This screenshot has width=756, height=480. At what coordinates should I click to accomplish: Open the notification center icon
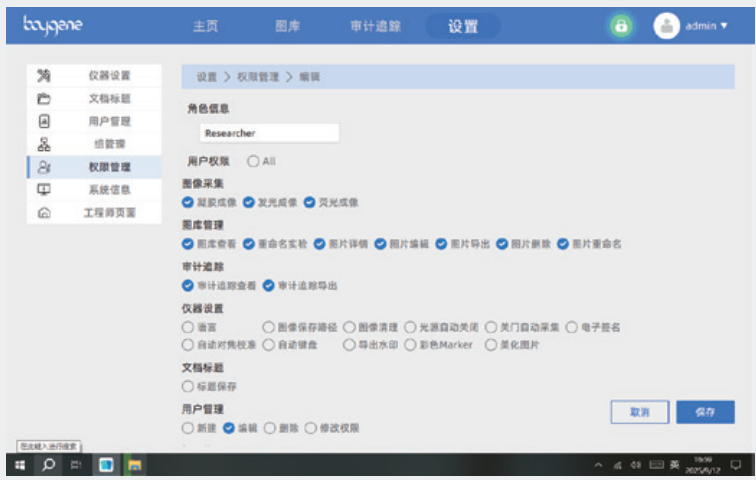coord(735,465)
